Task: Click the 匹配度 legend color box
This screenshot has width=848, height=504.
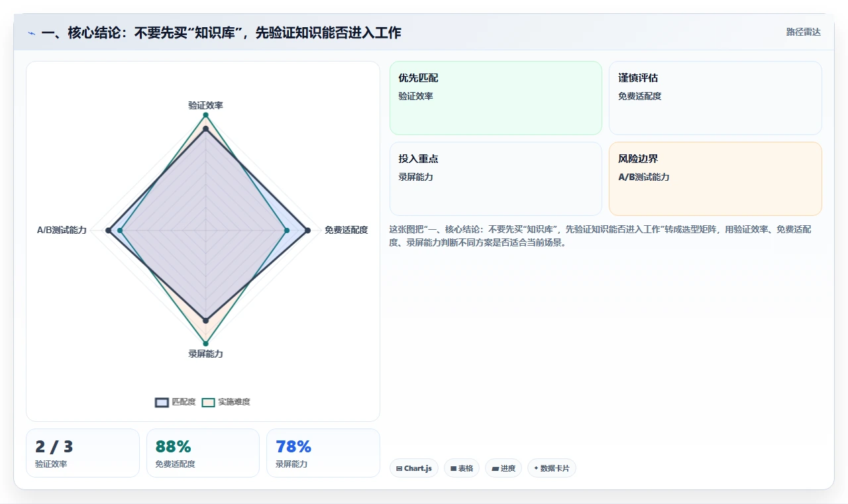Action: 162,402
